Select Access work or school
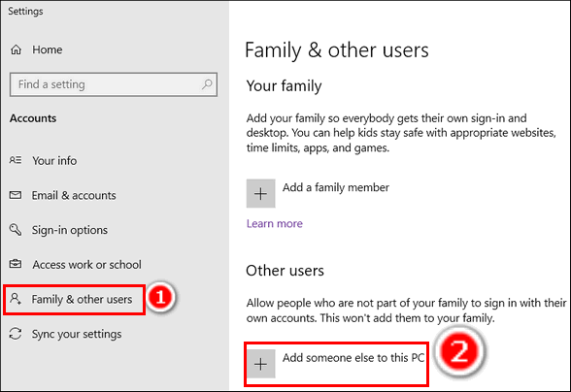 click(x=87, y=265)
